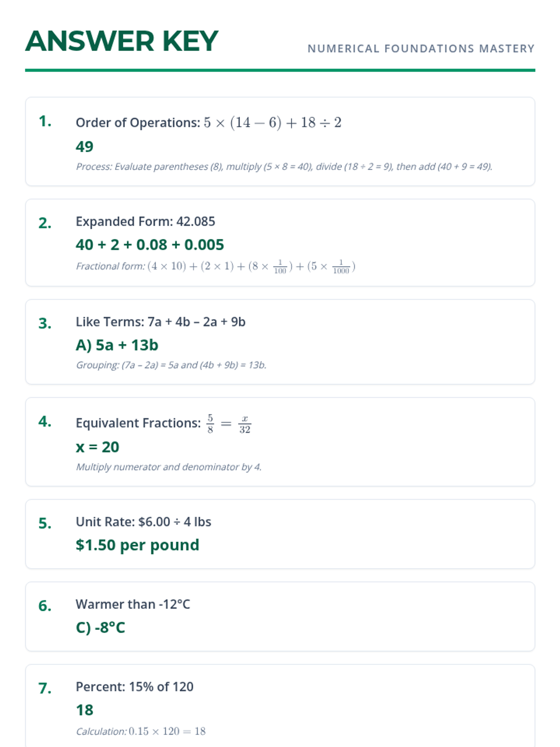Click the Fractional form explanation
The height and width of the screenshot is (747, 560).
[x=216, y=267]
